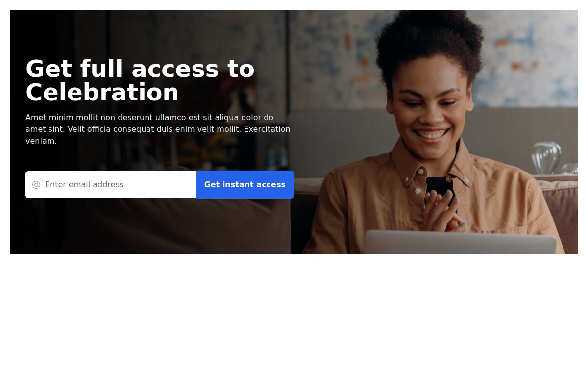Click the smiling woman's face in photo
Screen dimensions: 588x392
coord(431,113)
